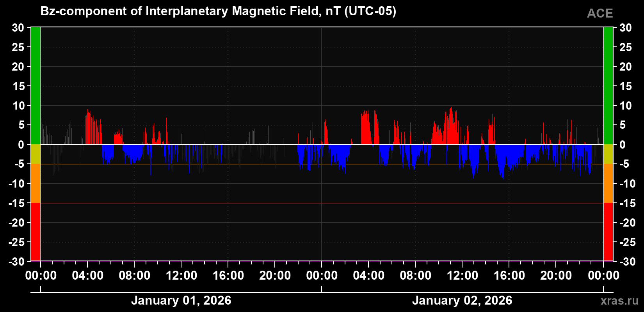Click the right-axis '25' value label
The height and width of the screenshot is (312, 644).
tap(626, 47)
